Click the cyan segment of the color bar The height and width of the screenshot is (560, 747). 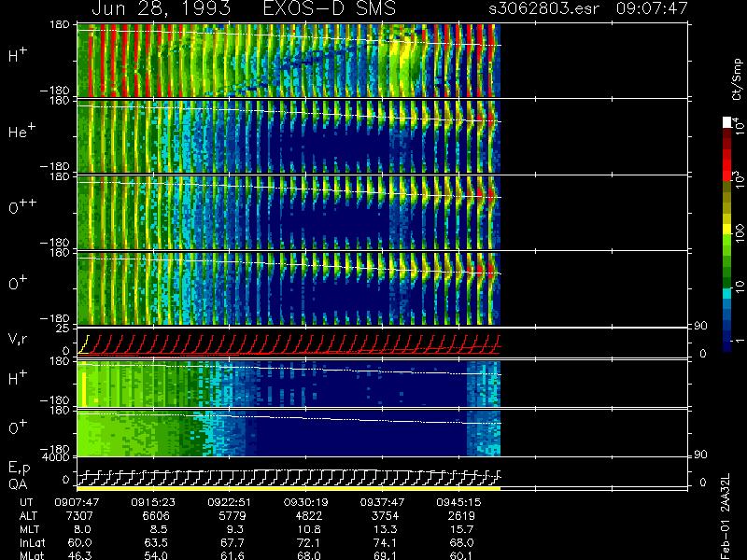point(727,294)
